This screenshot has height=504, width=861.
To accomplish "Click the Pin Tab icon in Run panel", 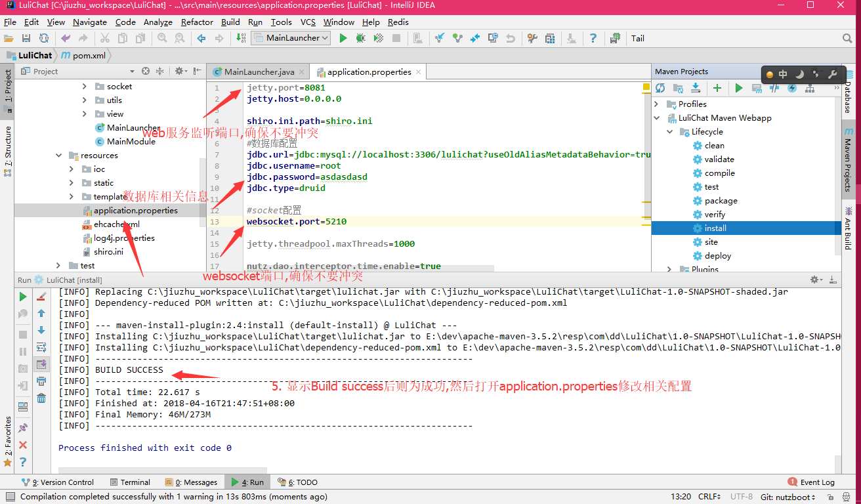I will pyautogui.click(x=23, y=428).
